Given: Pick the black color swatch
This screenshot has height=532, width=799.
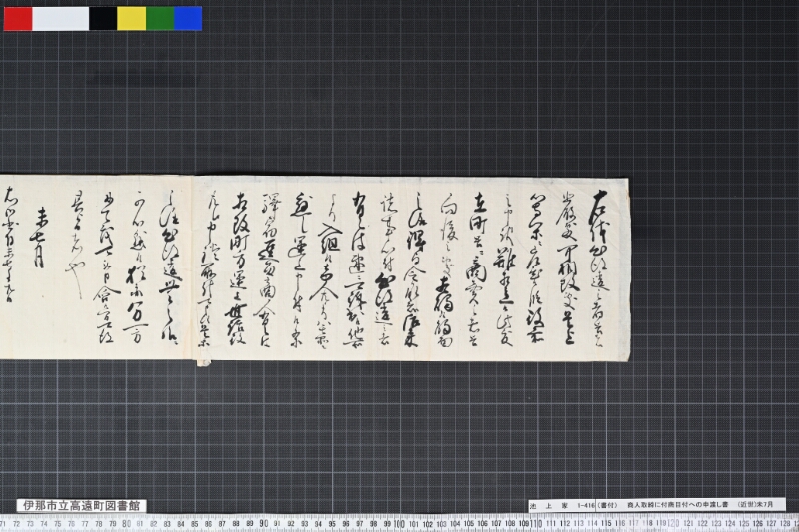Looking at the screenshot, I should (x=103, y=18).
